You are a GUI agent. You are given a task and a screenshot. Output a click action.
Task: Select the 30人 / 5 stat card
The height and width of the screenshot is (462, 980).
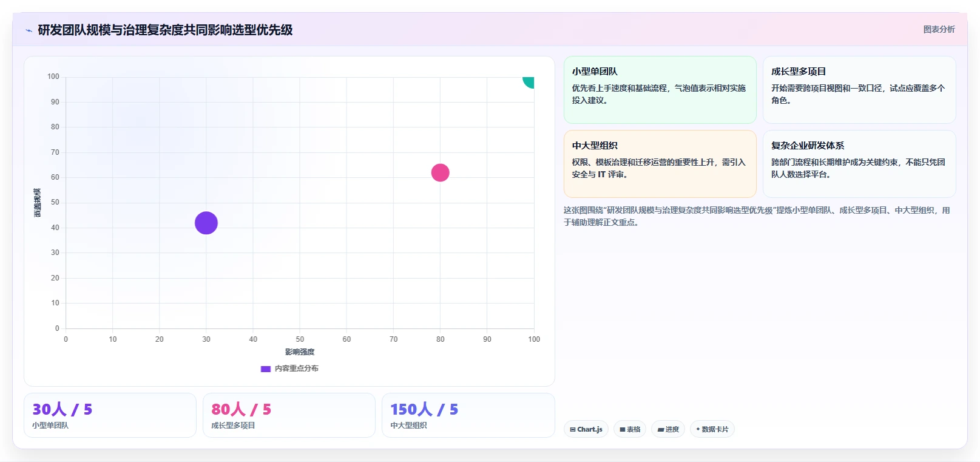(x=110, y=415)
